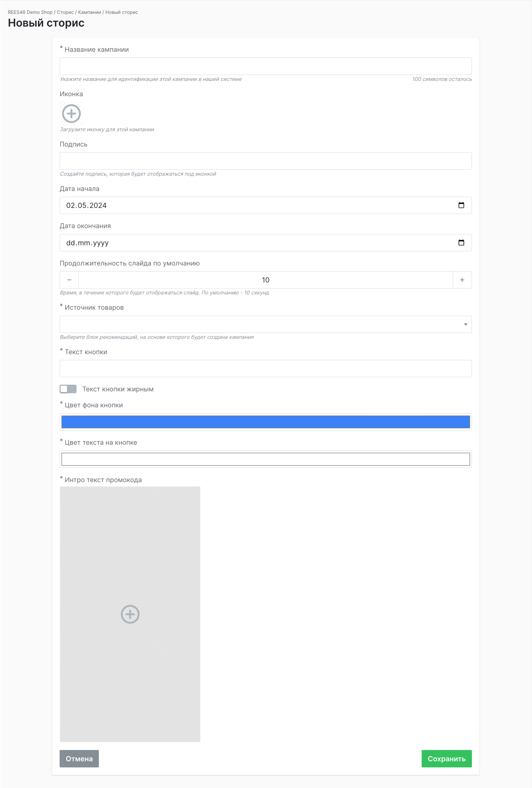
Task: Open REES46 Demo Shop breadcrumb link
Action: 30,12
